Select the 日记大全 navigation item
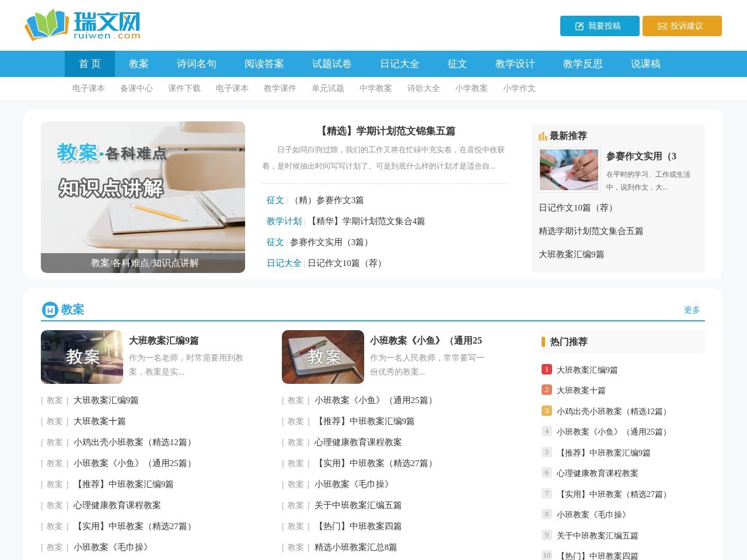 click(x=399, y=64)
